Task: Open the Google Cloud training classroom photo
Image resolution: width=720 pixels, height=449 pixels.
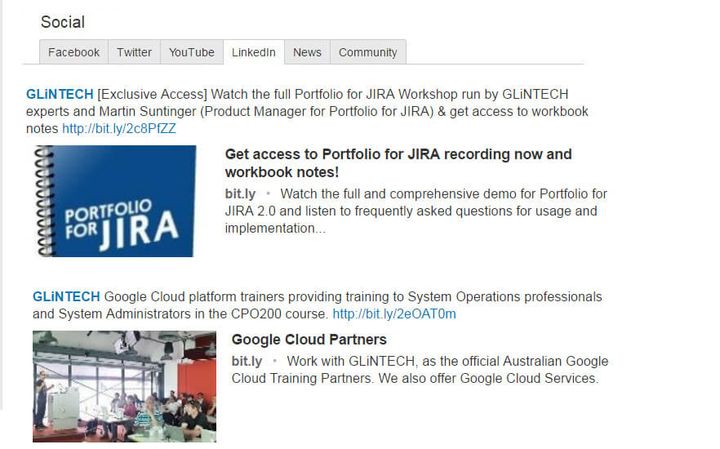Action: click(124, 387)
